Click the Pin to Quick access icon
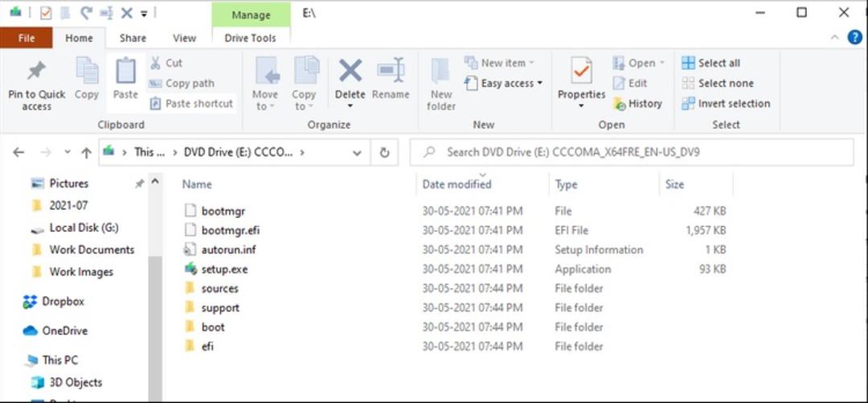The width and height of the screenshot is (868, 403). (36, 71)
